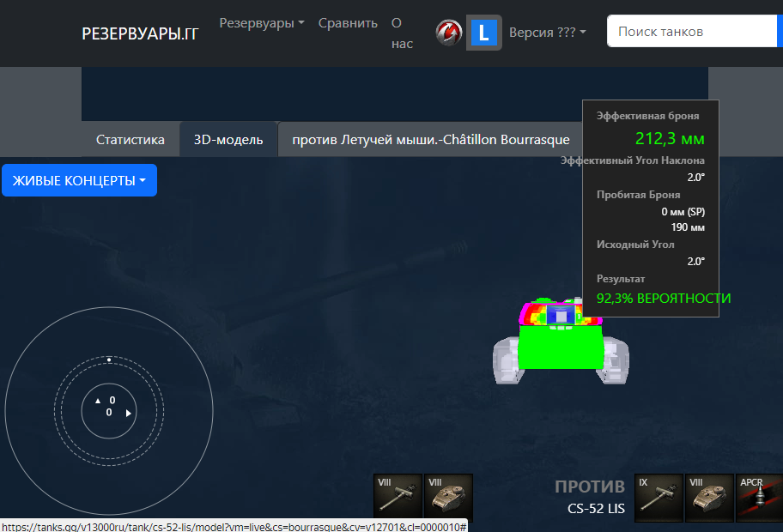
Task: Click the 92,3% ВЕРОЯТНОСТИ result text
Action: (x=663, y=298)
